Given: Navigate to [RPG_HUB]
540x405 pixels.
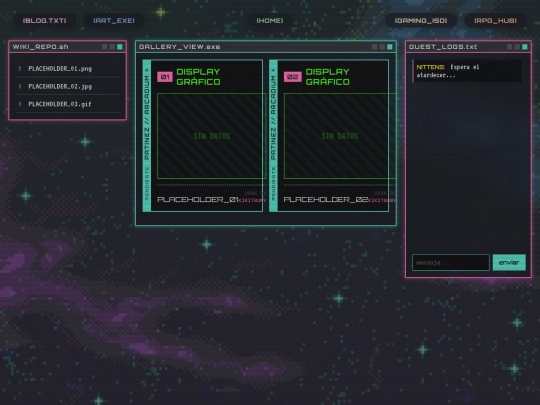Looking at the screenshot, I should [x=495, y=21].
